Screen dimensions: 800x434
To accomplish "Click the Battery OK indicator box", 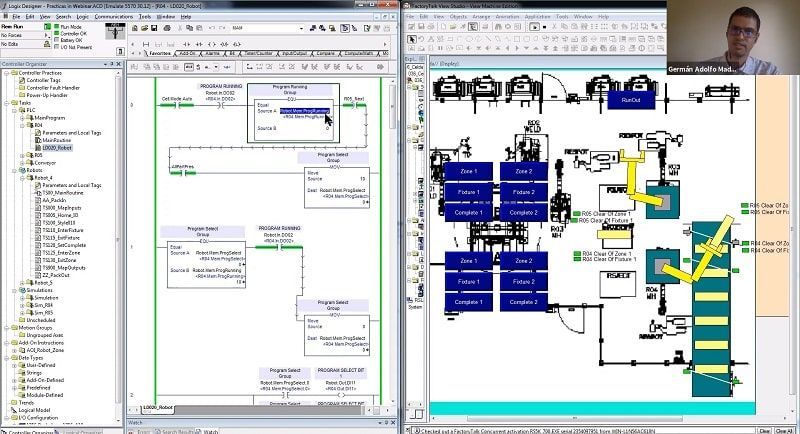I will point(57,40).
